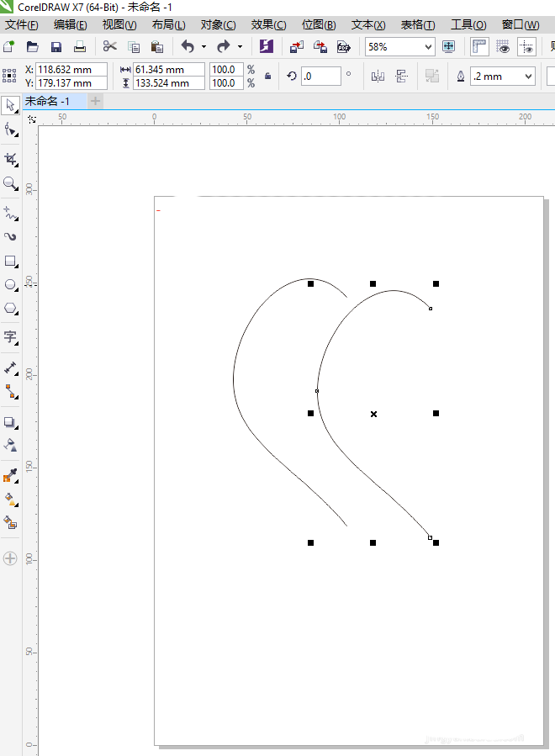The image size is (555, 756).
Task: Toggle the lock ratio padlock
Action: 267,77
